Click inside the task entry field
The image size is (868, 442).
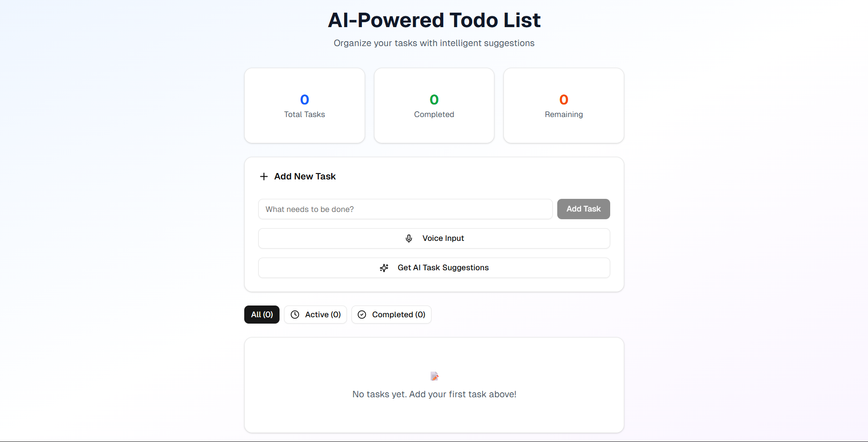pos(405,209)
